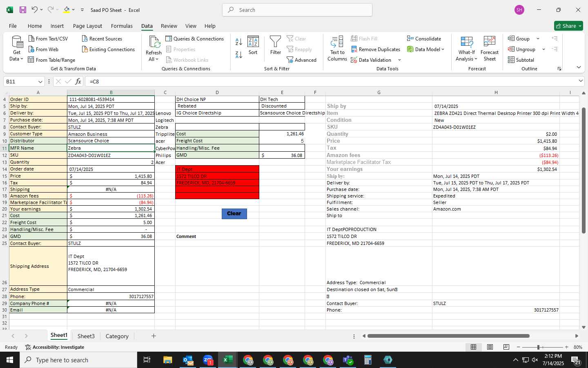588x368 pixels.
Task: Open Queries & Connections pane
Action: point(195,39)
